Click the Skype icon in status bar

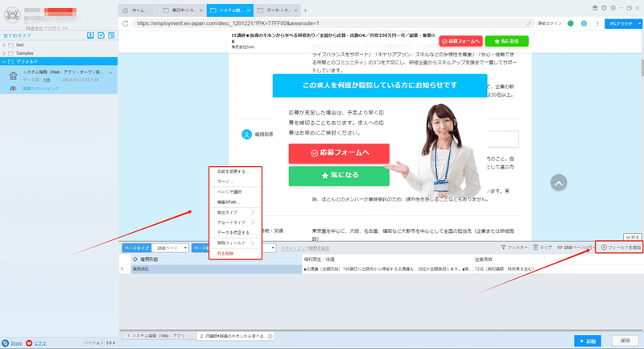pyautogui.click(x=6, y=343)
